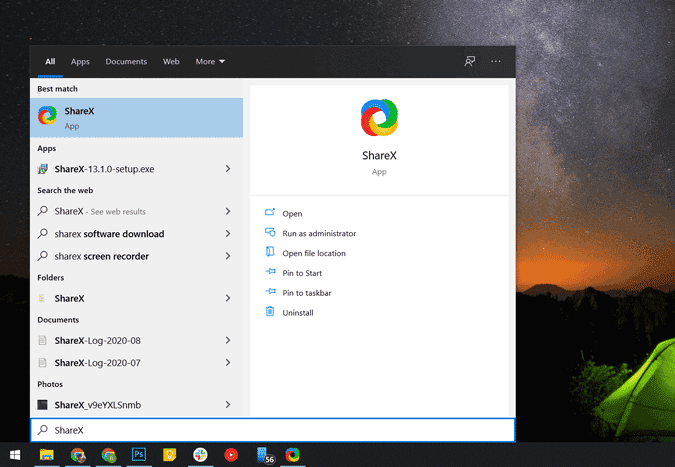Open File Explorer from the taskbar
Viewport: 675px width, 467px height.
[x=46, y=455]
